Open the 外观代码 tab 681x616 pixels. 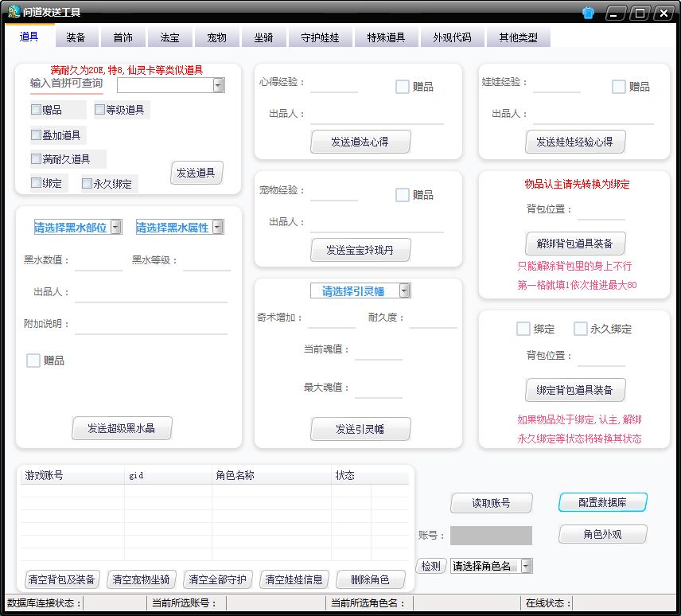point(452,37)
